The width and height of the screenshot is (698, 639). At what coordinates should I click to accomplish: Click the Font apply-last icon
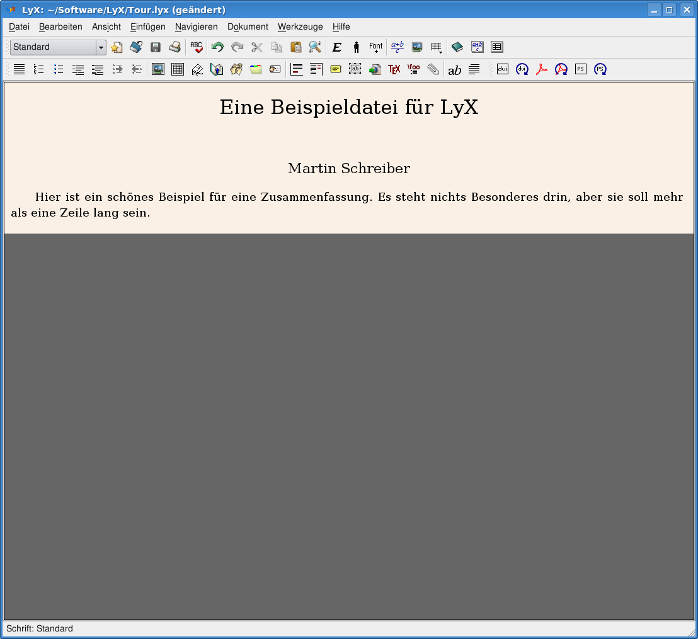pyautogui.click(x=376, y=47)
